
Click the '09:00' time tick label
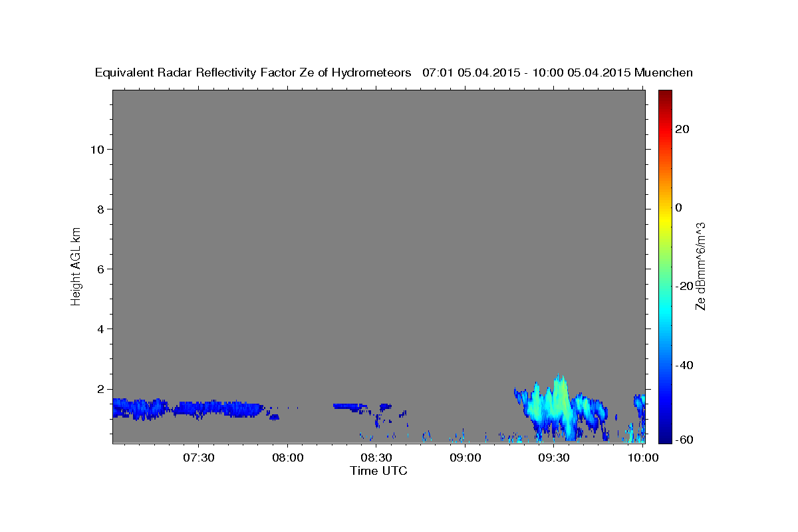[465, 458]
